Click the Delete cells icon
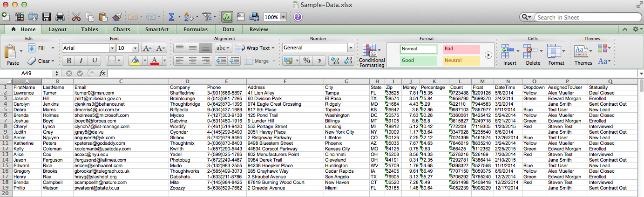The width and height of the screenshot is (644, 197). click(531, 51)
